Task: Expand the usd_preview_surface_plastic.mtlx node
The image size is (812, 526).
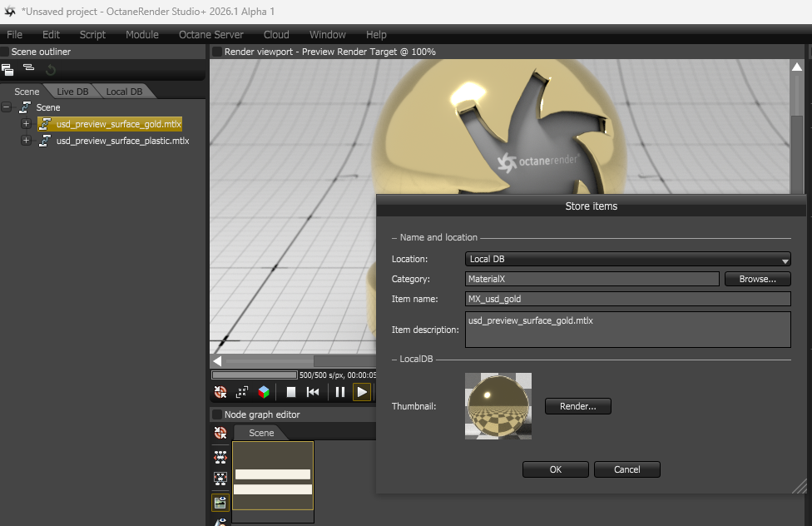Action: coord(26,141)
